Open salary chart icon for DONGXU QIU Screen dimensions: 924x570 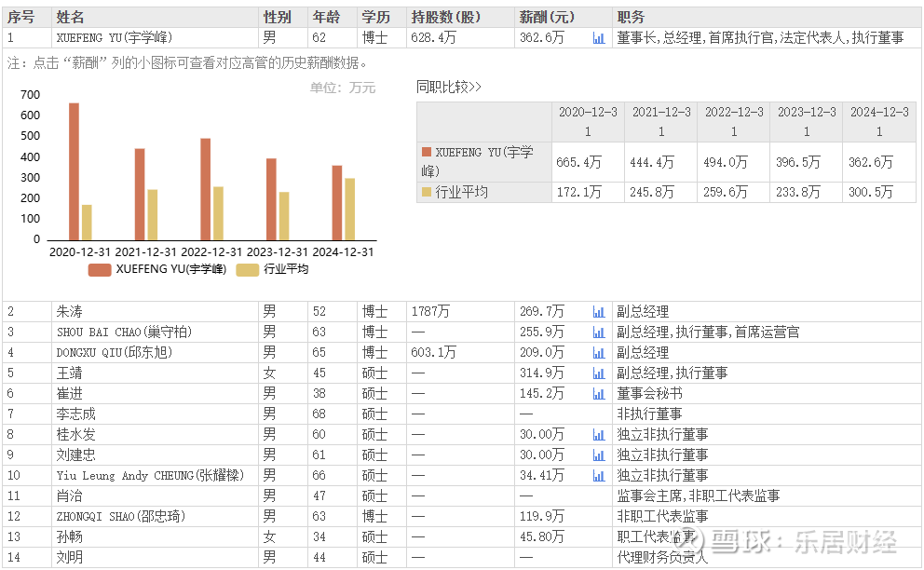[599, 353]
